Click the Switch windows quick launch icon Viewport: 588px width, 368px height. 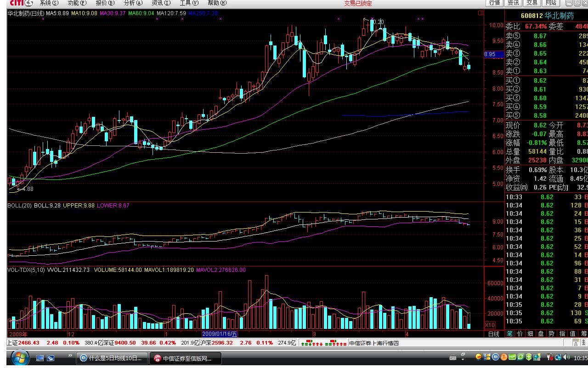51,357
